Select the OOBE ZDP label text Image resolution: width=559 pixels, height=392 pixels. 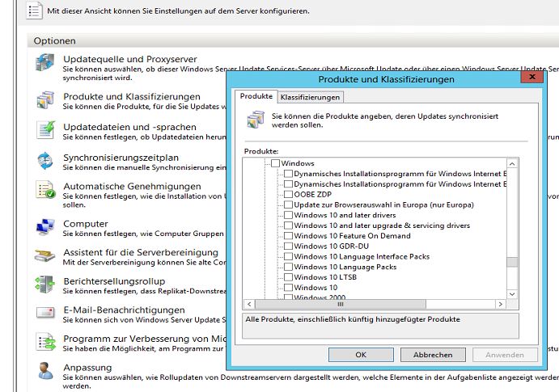tap(312, 195)
